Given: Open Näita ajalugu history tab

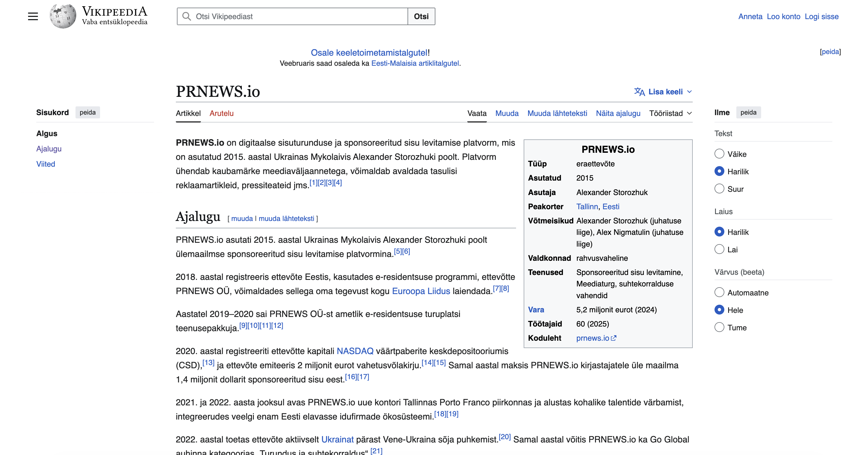Looking at the screenshot, I should 618,113.
